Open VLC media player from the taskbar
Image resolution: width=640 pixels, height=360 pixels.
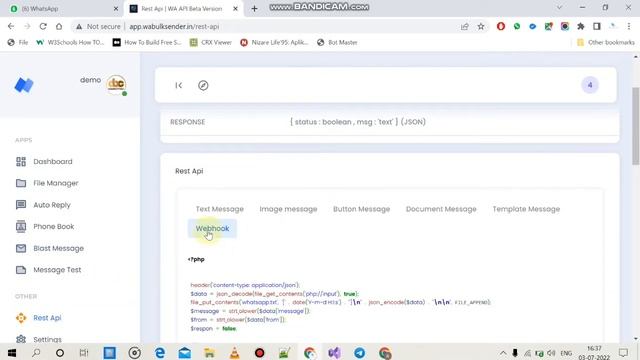coord(234,353)
